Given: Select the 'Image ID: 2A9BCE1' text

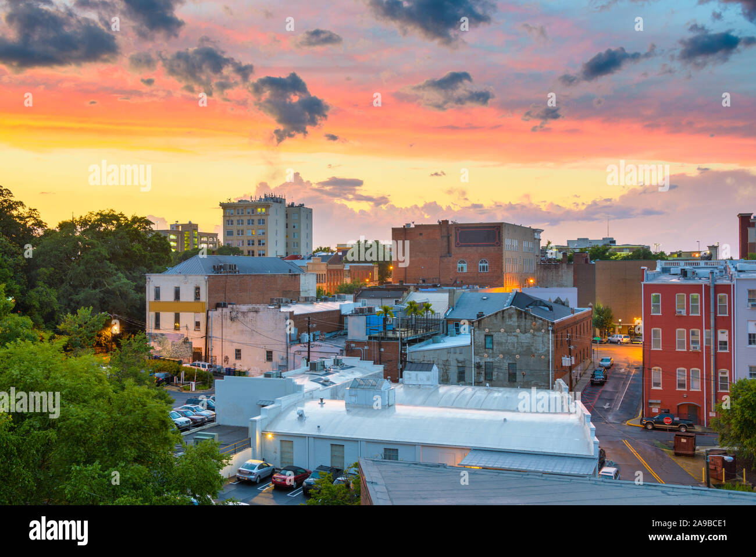Looking at the screenshot, I should [x=689, y=523].
